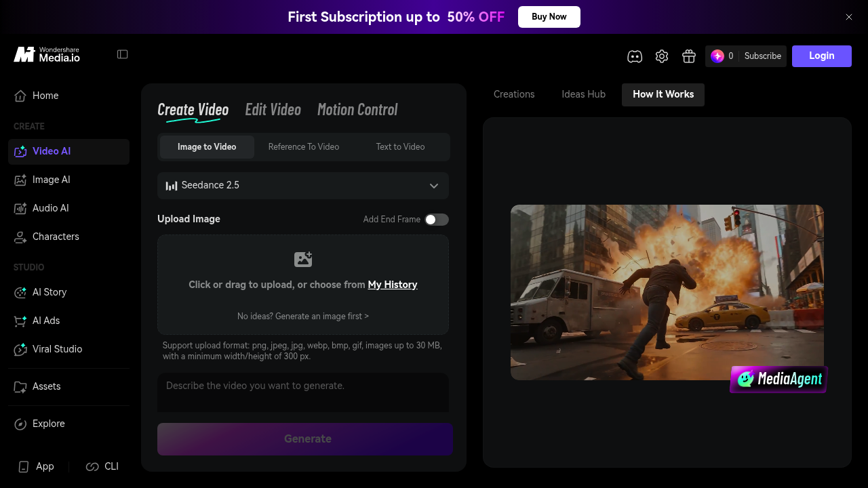Open the Ideas Hub tab
The height and width of the screenshot is (488, 868).
click(x=584, y=95)
